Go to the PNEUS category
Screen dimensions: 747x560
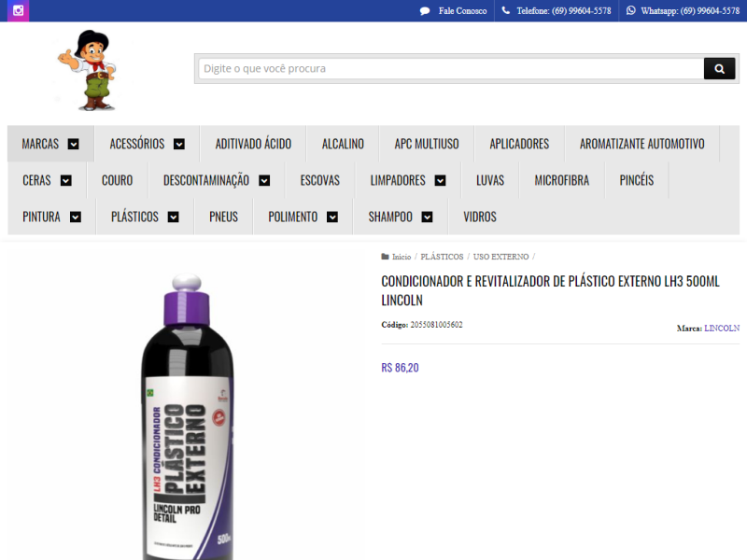(223, 217)
